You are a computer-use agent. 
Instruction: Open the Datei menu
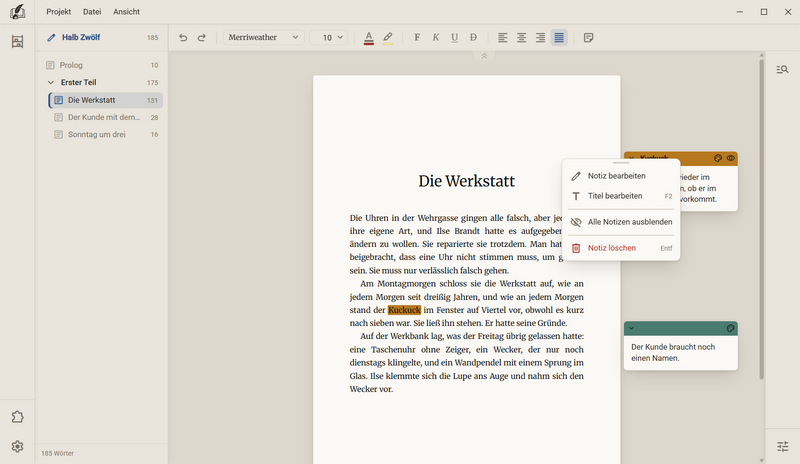pyautogui.click(x=92, y=12)
